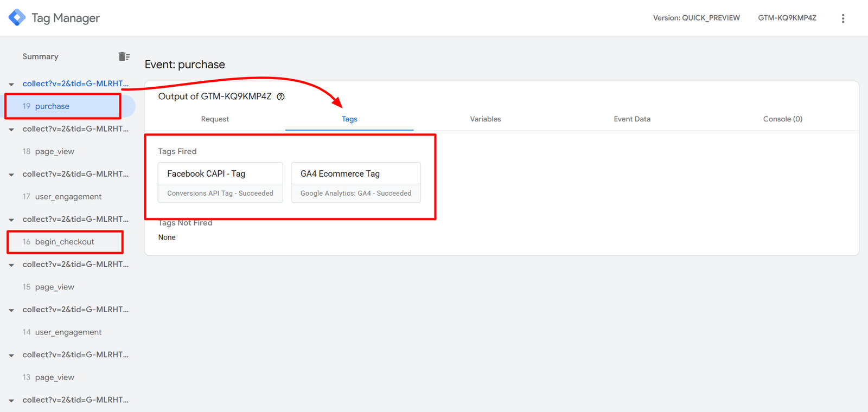Viewport: 868px width, 412px height.
Task: Open the Event Data tab
Action: [x=631, y=119]
